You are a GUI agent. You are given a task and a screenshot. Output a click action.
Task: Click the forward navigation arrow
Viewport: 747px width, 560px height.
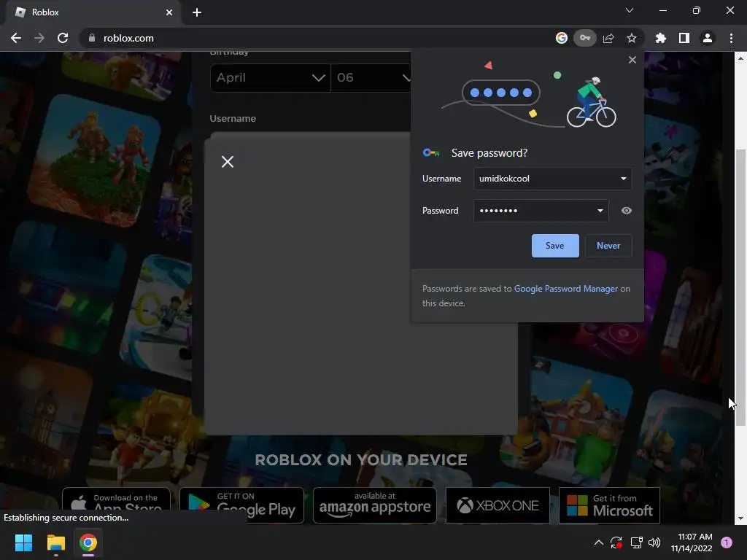[39, 38]
